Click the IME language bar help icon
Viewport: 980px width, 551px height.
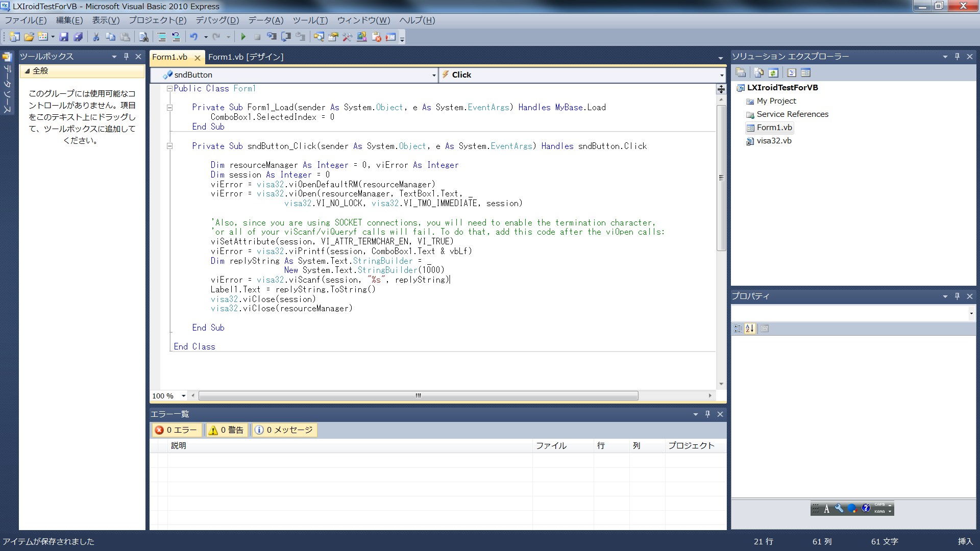866,508
